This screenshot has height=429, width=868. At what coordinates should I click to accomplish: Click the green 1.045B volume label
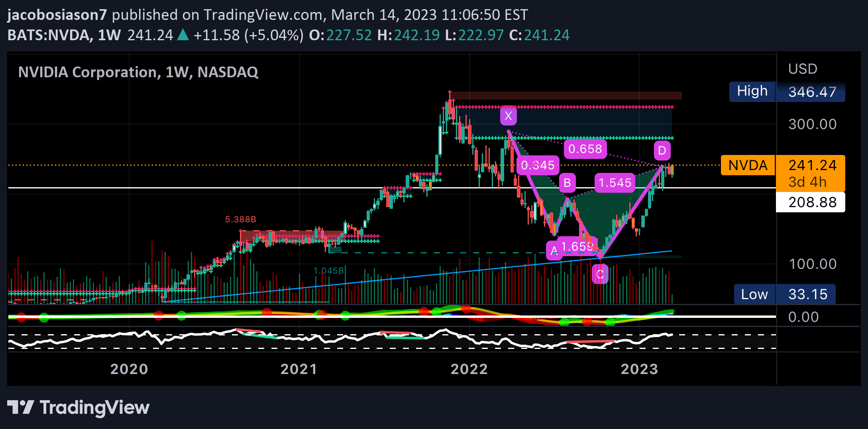click(329, 271)
